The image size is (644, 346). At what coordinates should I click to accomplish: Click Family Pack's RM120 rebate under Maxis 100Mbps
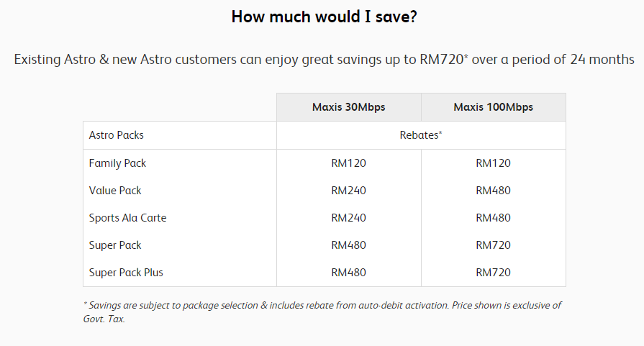[494, 163]
